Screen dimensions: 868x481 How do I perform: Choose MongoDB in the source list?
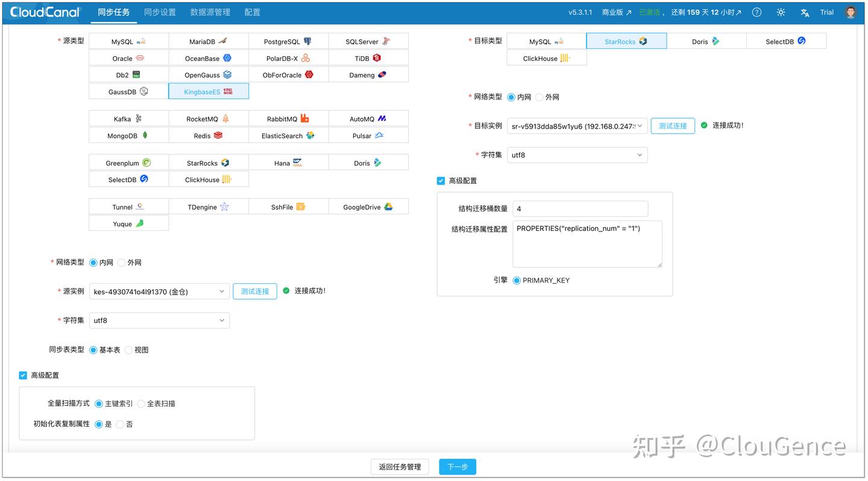(x=128, y=135)
